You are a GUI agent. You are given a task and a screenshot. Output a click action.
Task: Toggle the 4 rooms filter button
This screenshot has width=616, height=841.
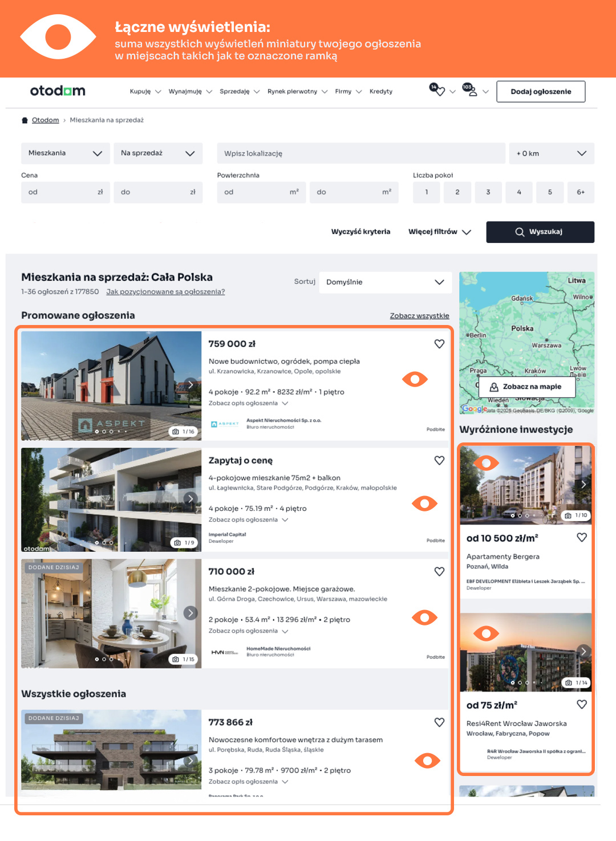(518, 192)
